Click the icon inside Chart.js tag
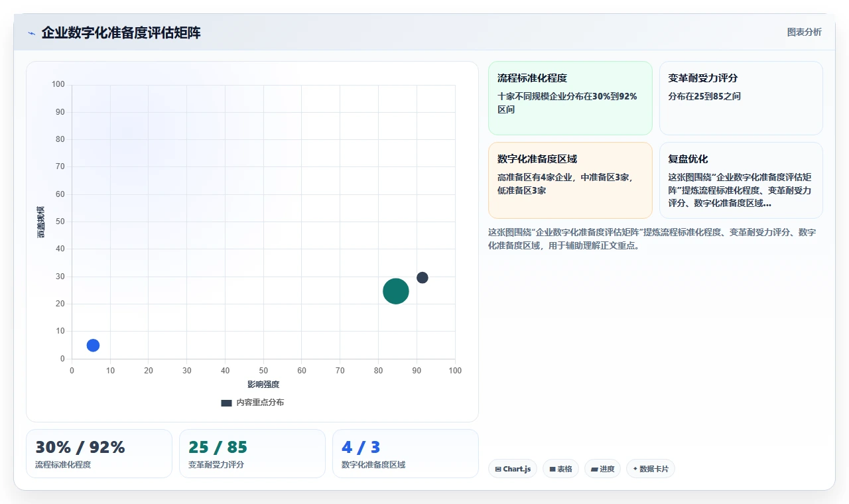 coord(498,469)
